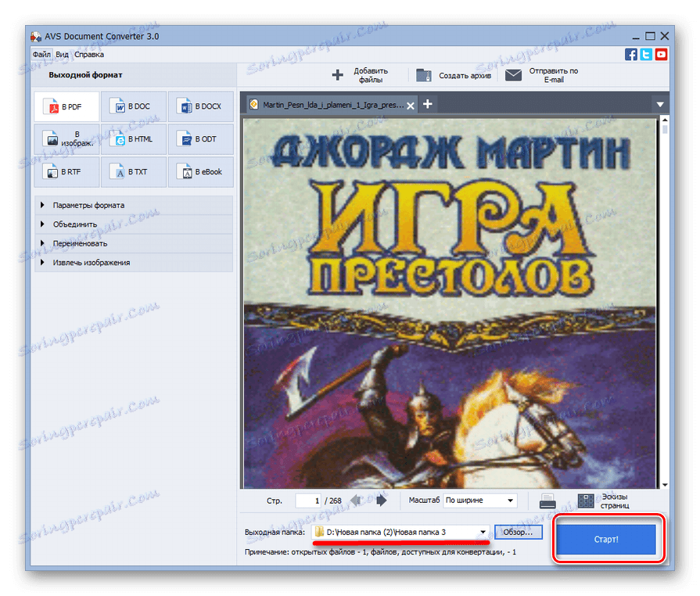Expand Format parameters (Параметры формата) section
The height and width of the screenshot is (596, 700).
tap(134, 205)
